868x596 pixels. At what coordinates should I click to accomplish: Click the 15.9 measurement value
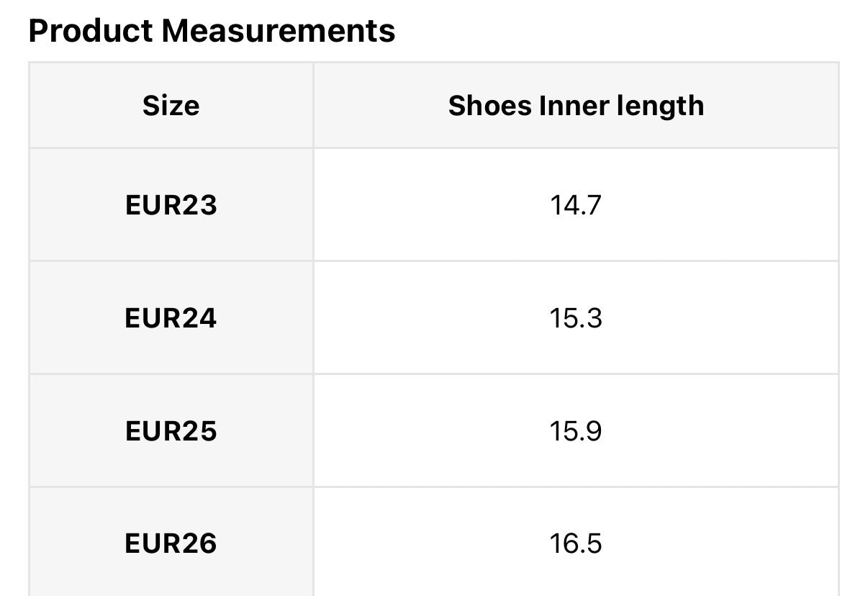coord(576,431)
